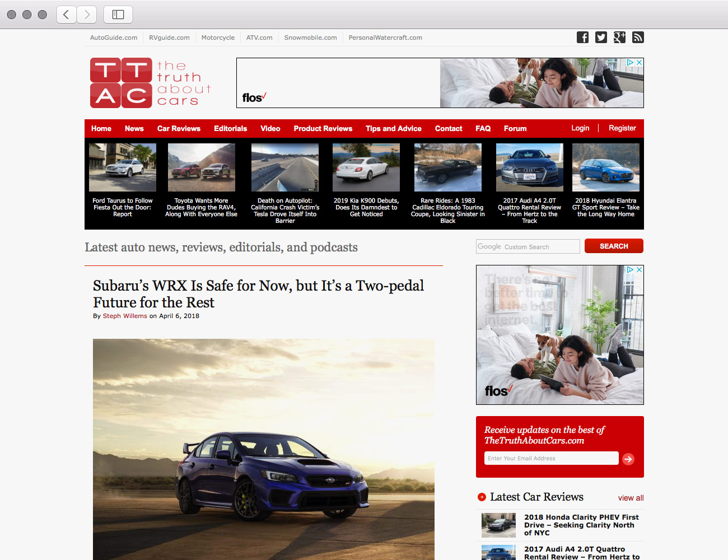Open the 2019 Kia K900 thumbnail
This screenshot has width=728, height=560.
pyautogui.click(x=366, y=168)
